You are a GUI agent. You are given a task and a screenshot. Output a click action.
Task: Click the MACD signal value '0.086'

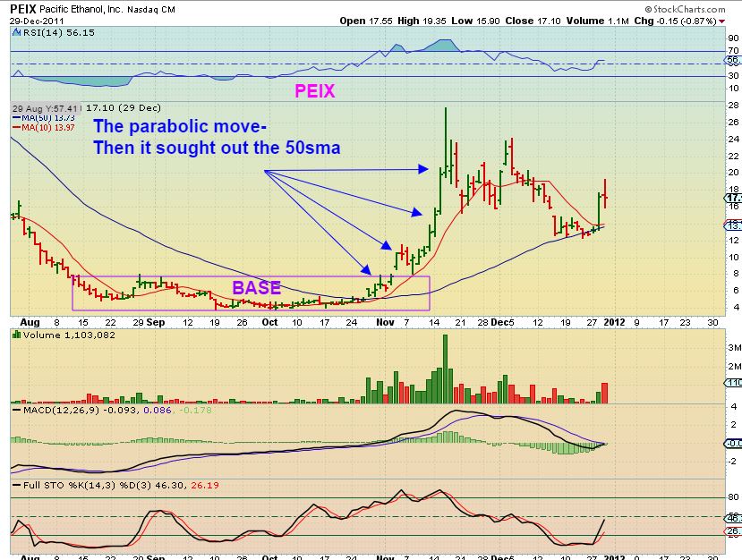(158, 410)
